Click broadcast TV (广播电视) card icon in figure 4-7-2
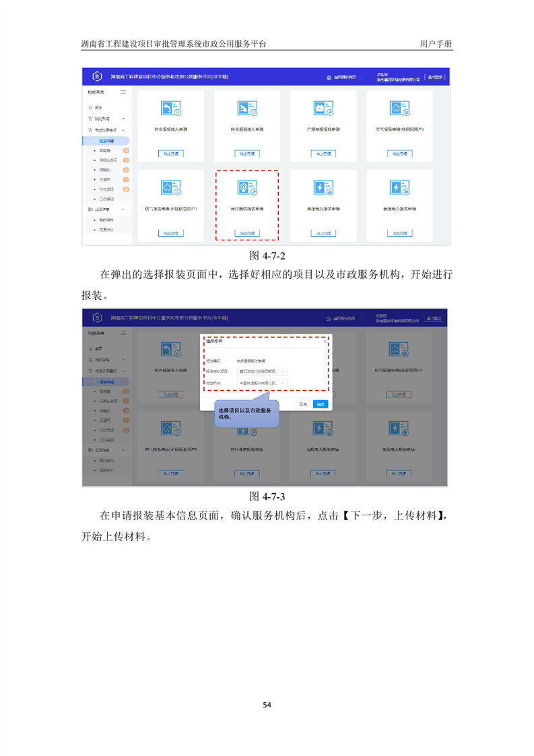The image size is (534, 756). pyautogui.click(x=323, y=108)
